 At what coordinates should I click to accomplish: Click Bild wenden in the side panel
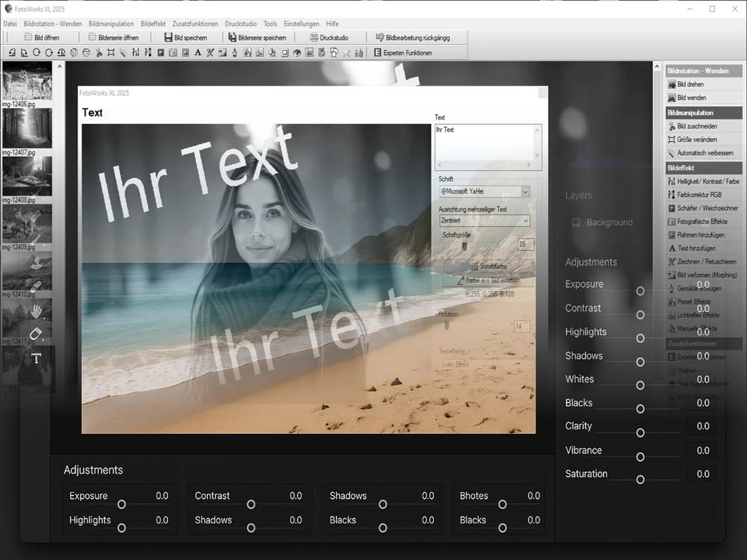(704, 98)
